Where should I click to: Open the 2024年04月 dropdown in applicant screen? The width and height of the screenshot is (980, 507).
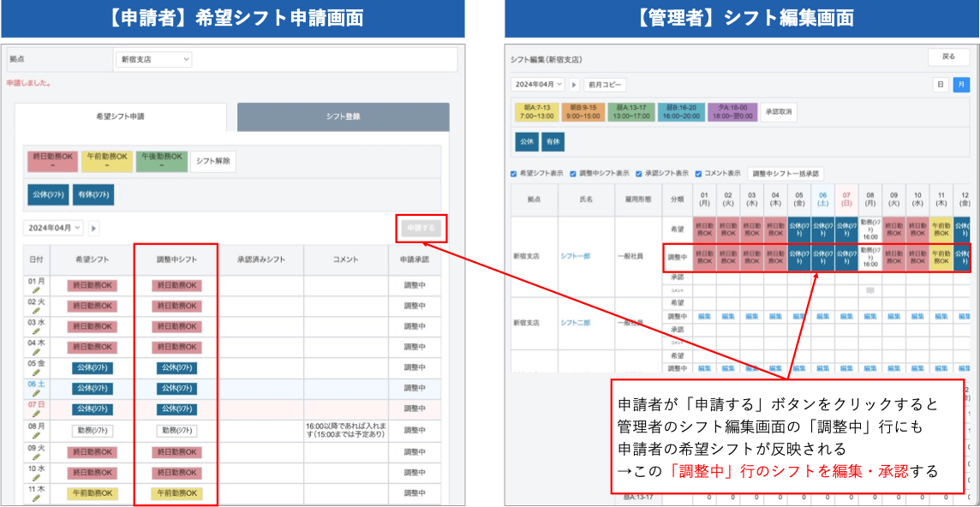tap(53, 228)
